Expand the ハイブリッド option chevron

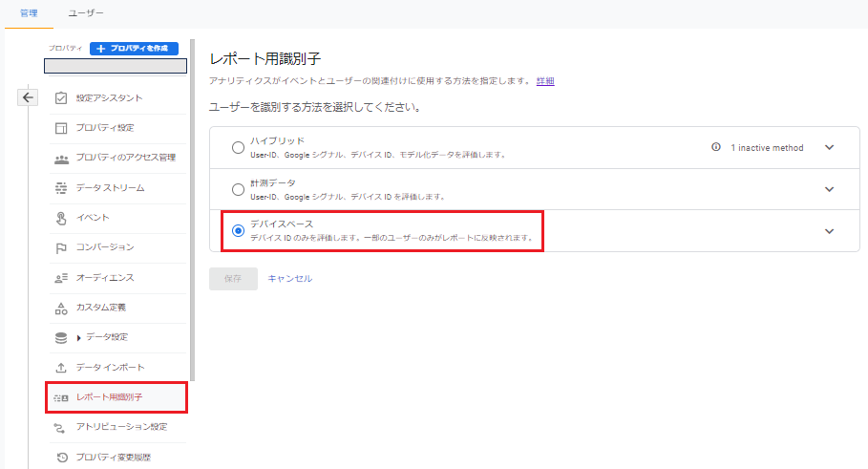click(x=829, y=147)
